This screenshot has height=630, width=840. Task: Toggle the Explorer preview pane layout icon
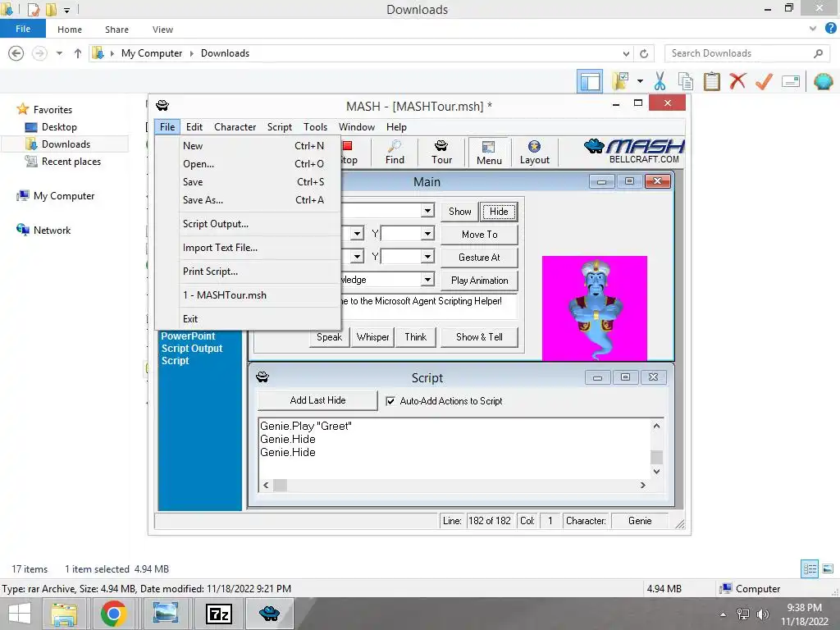pos(590,82)
